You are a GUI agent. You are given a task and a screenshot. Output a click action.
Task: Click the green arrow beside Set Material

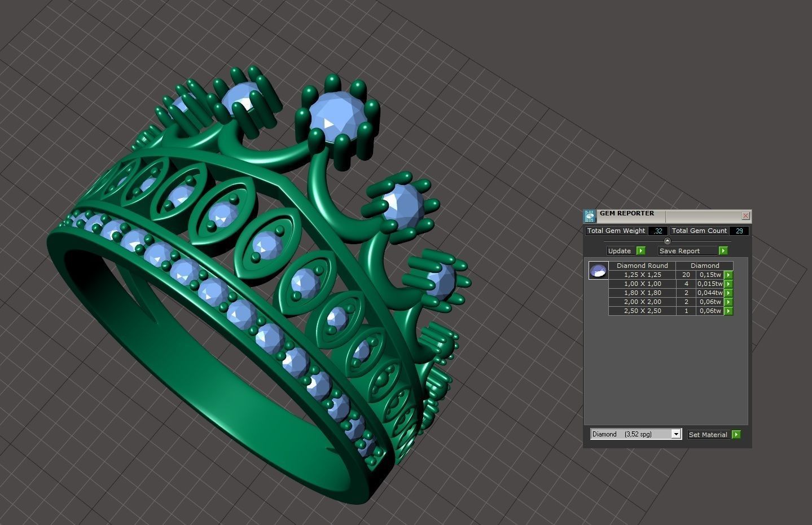tap(736, 435)
